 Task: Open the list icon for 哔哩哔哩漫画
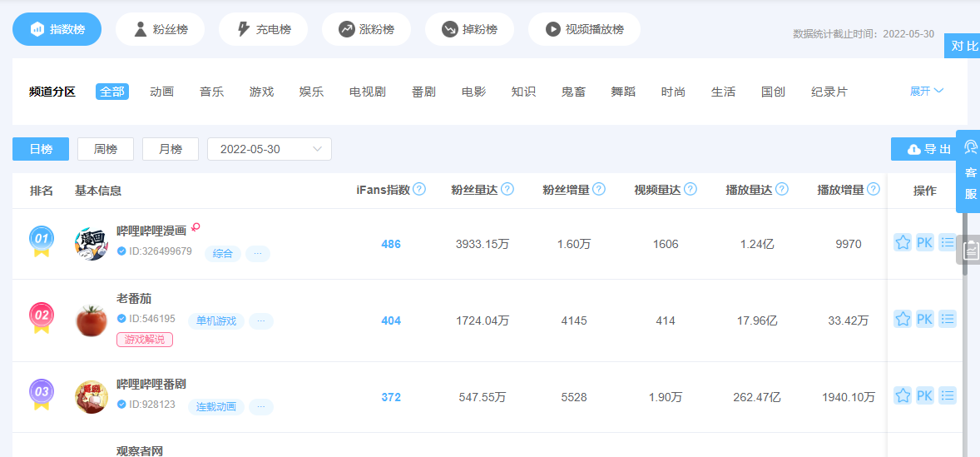[948, 242]
